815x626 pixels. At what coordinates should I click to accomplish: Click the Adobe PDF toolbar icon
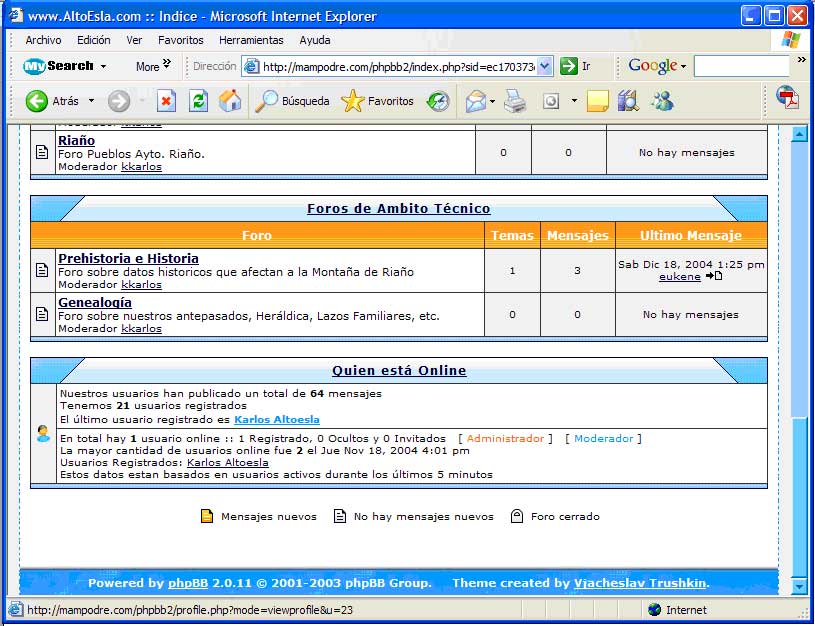tap(788, 99)
